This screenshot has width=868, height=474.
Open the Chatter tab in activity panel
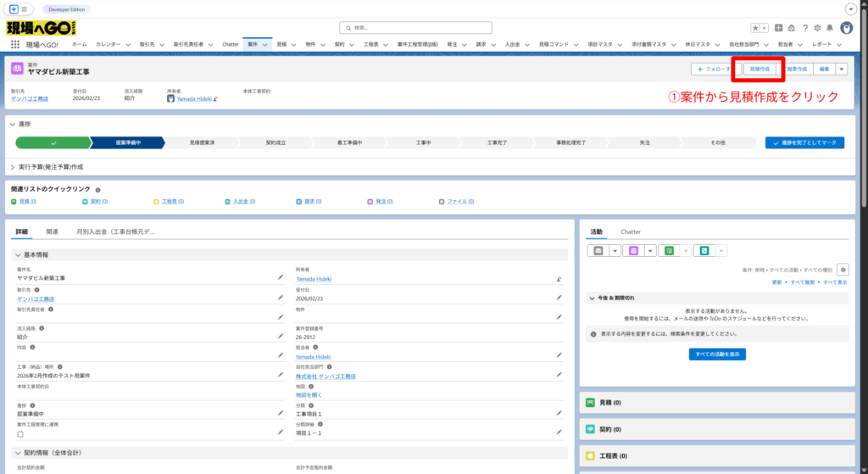630,231
